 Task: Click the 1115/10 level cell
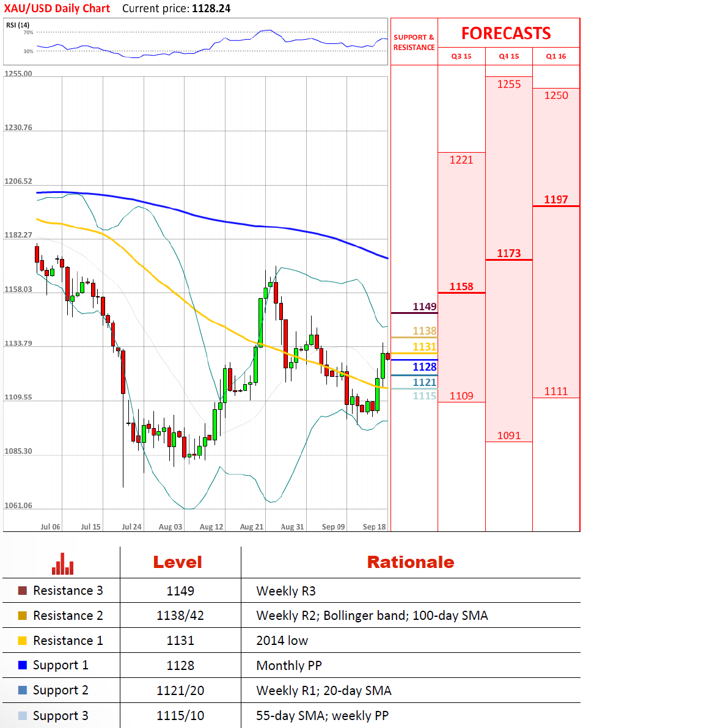tap(180, 715)
